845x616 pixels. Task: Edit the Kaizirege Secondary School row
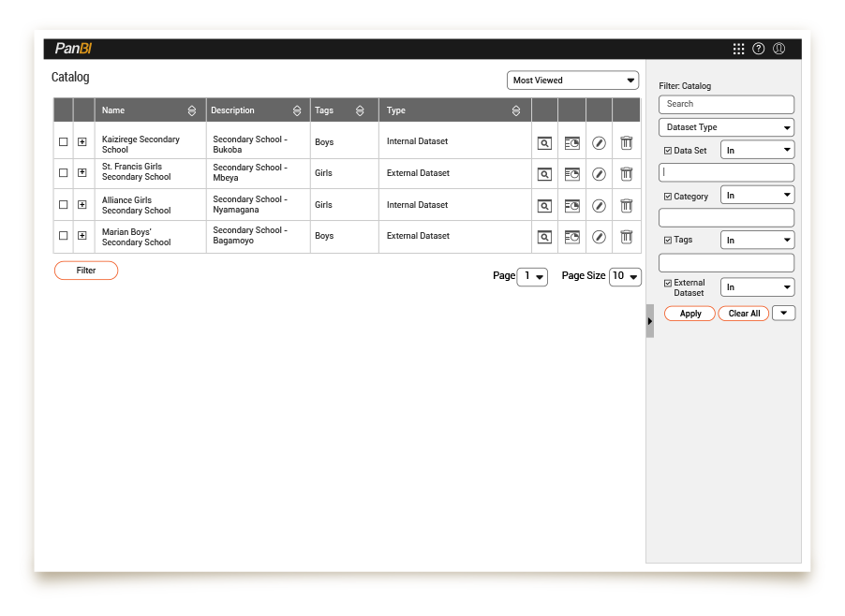[x=599, y=143]
